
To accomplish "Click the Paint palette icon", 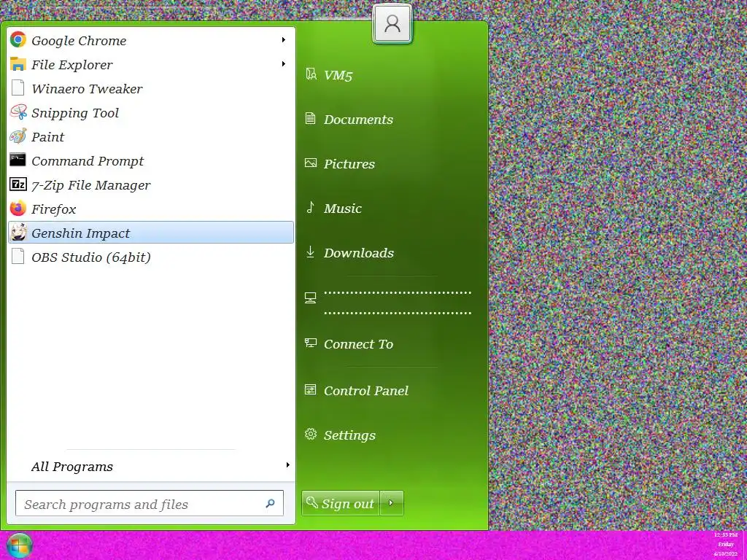I will [x=18, y=136].
